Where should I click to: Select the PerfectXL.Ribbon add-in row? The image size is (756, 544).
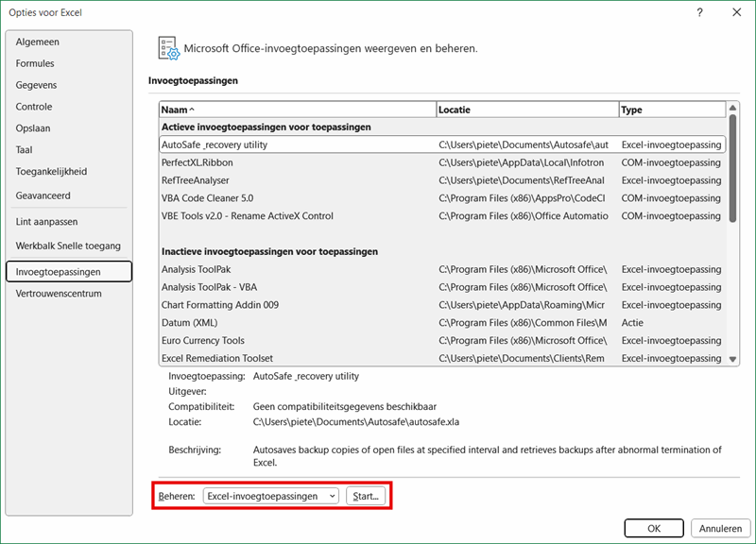tap(442, 162)
